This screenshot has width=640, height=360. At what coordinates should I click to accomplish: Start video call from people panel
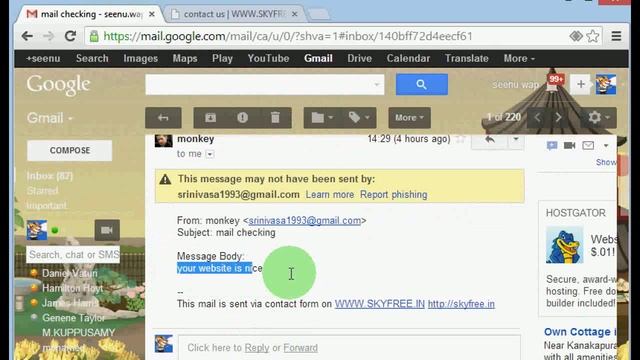570,145
